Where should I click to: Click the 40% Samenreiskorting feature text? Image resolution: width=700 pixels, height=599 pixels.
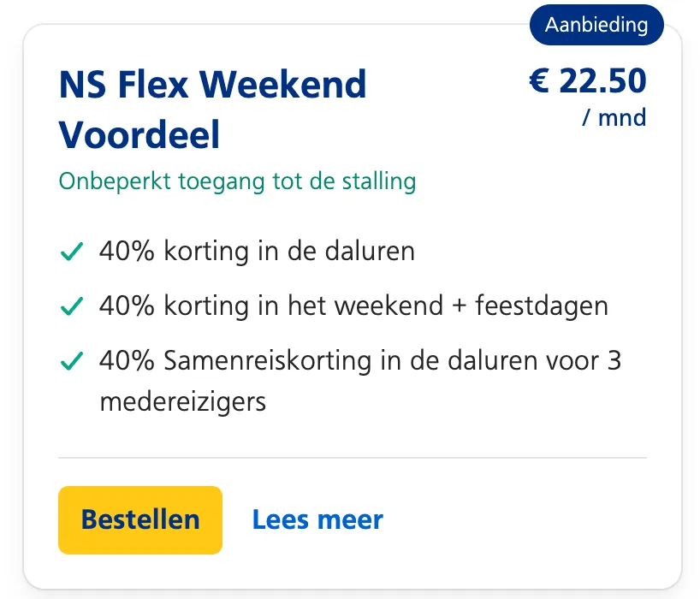[359, 360]
